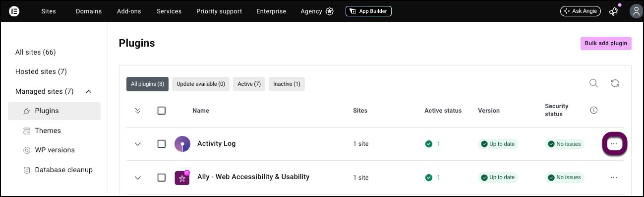Click the Agency star badge icon
Image resolution: width=644 pixels, height=197 pixels.
click(x=330, y=11)
